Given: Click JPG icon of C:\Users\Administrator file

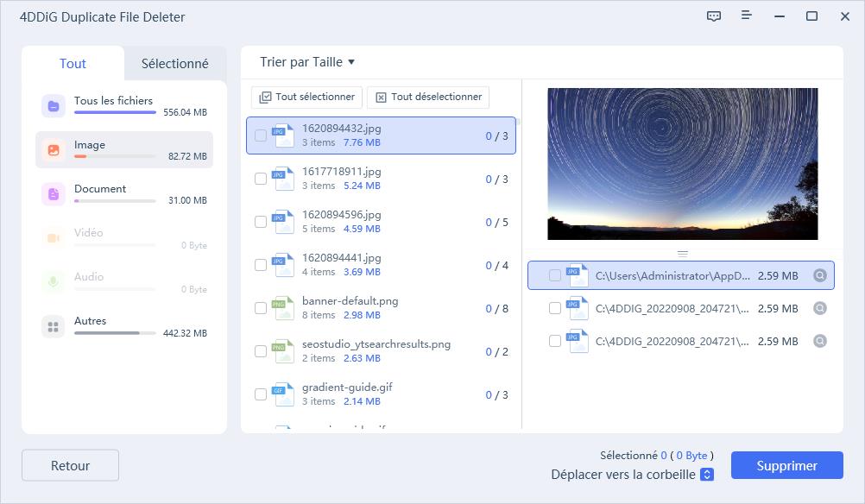Looking at the screenshot, I should [x=578, y=275].
